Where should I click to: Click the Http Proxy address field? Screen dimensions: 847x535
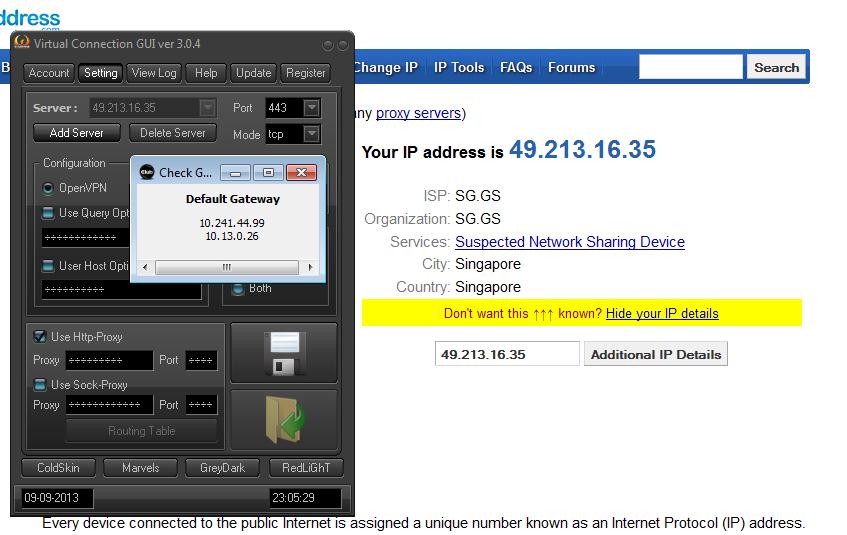coord(110,360)
